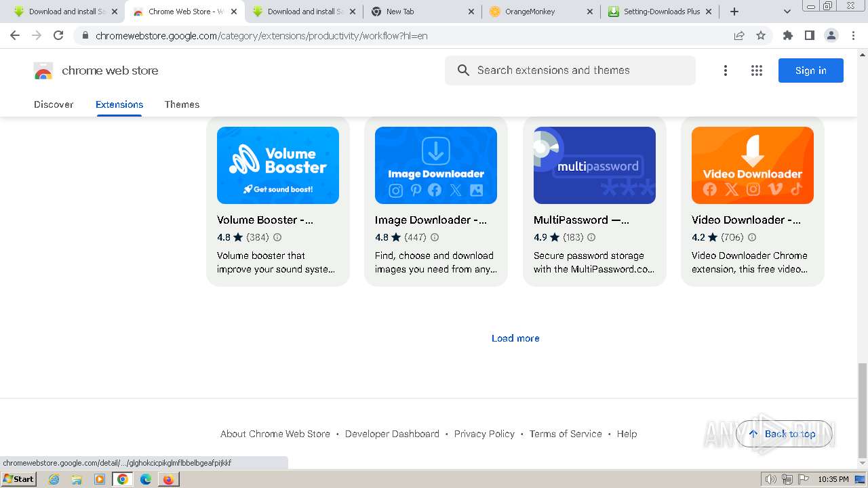The image size is (868, 488).
Task: Open Windows Media Player taskbar icon
Action: [x=100, y=479]
